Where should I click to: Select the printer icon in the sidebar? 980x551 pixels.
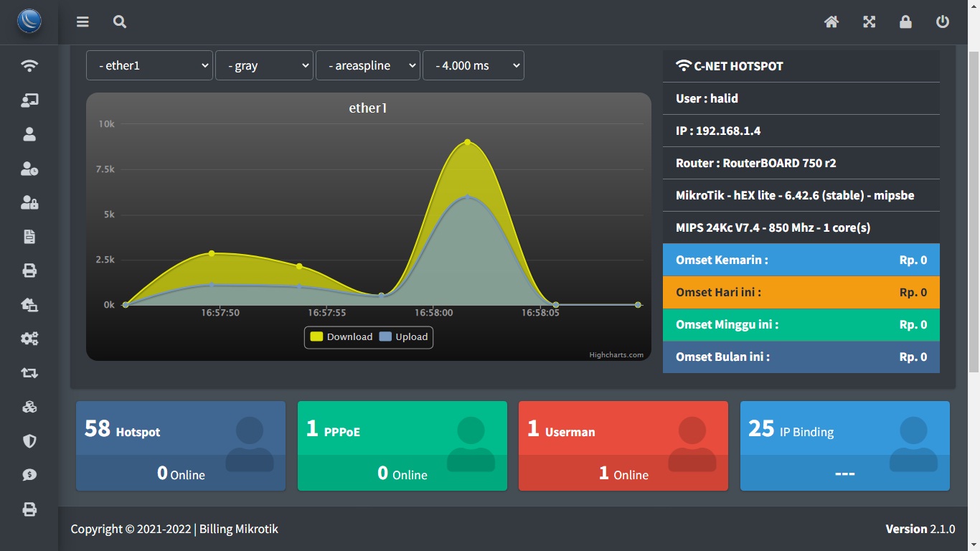coord(29,270)
